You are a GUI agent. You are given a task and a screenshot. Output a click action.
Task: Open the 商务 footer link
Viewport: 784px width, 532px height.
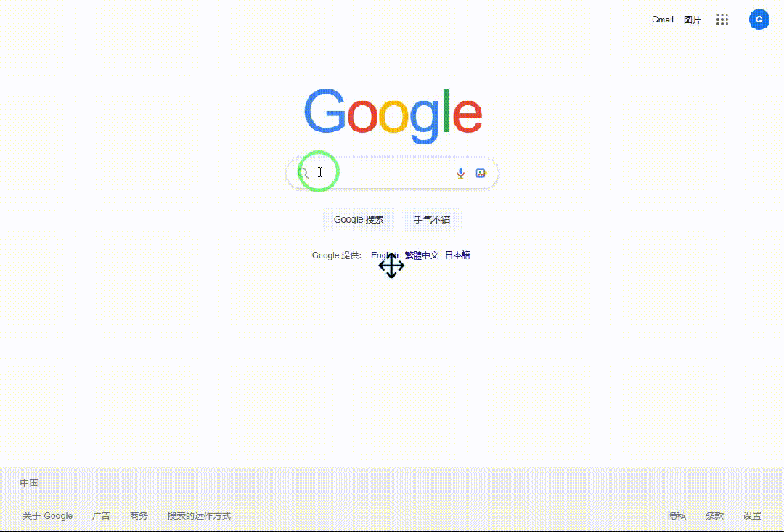click(x=139, y=515)
